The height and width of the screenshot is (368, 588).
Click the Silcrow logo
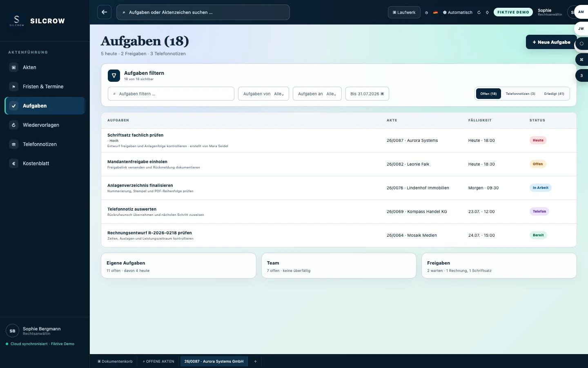pos(17,20)
